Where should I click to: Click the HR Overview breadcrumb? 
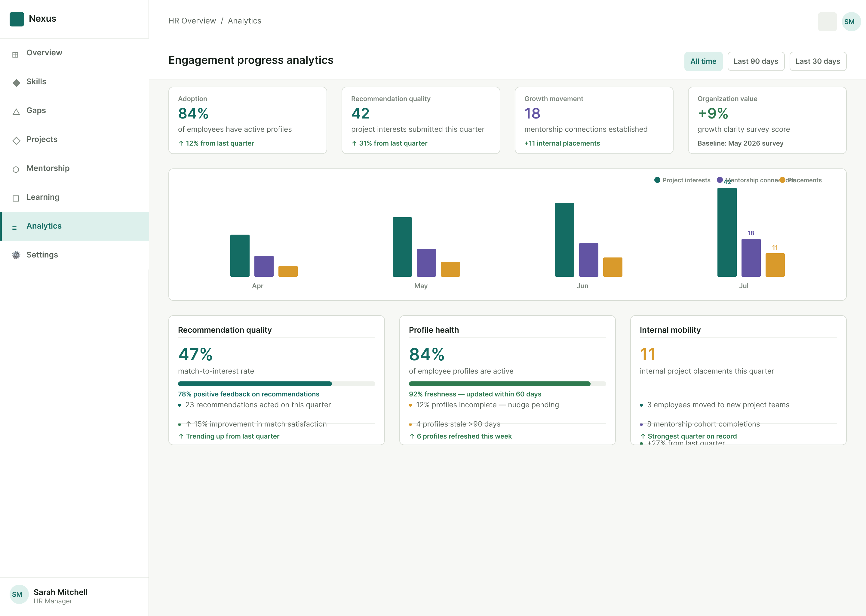pos(192,21)
